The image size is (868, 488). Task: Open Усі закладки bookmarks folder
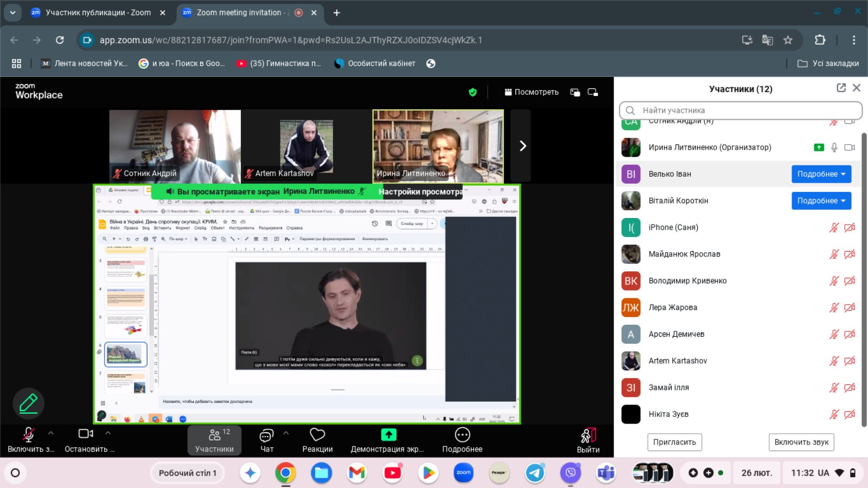tap(828, 63)
